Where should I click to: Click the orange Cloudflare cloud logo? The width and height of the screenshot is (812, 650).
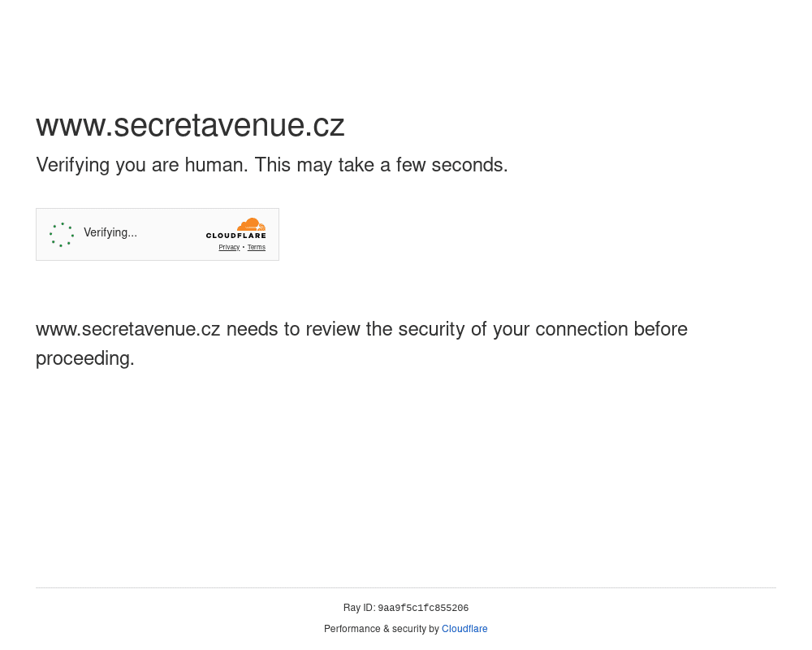tap(252, 224)
